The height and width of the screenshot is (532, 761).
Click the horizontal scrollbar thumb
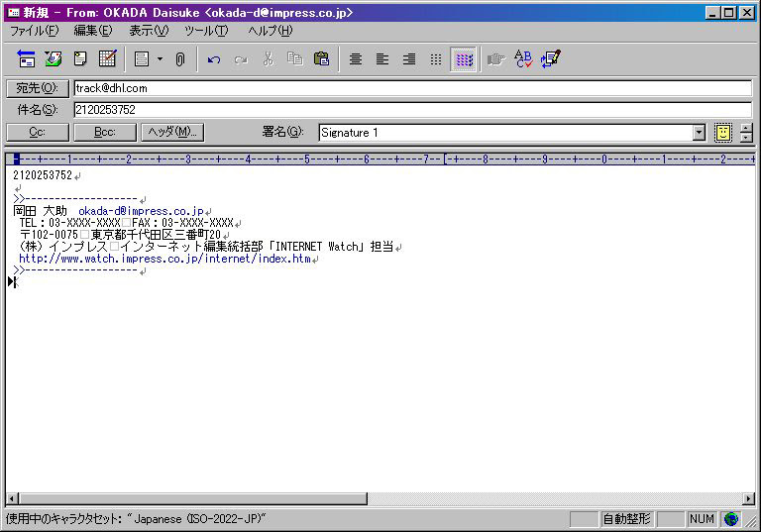(x=193, y=498)
